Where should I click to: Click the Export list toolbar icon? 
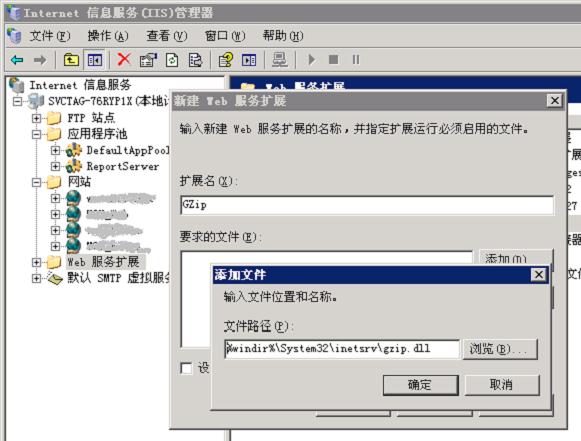(195, 60)
